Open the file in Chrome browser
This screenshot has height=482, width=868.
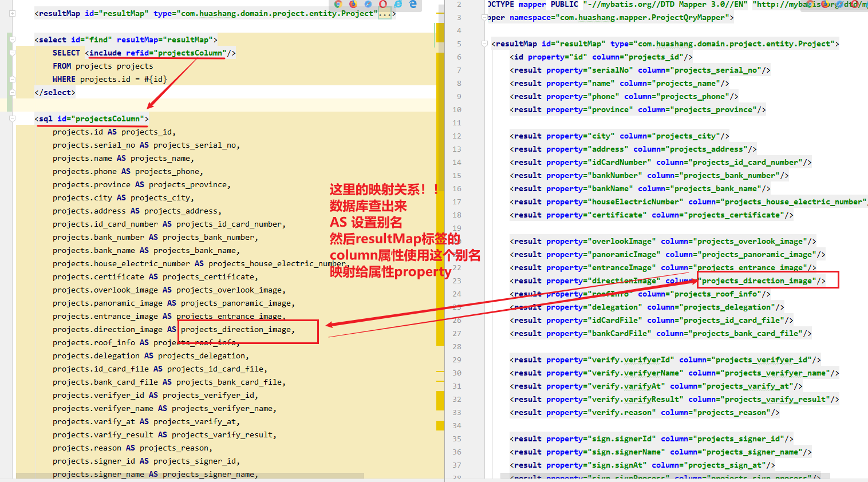(337, 4)
